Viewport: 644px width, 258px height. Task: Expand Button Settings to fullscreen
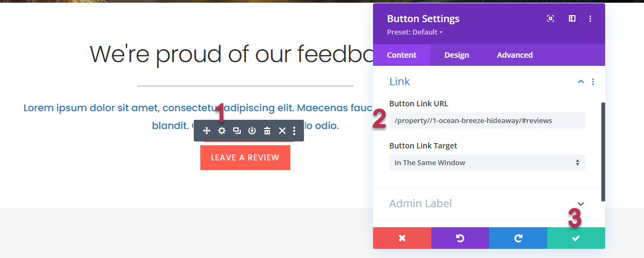pos(551,18)
